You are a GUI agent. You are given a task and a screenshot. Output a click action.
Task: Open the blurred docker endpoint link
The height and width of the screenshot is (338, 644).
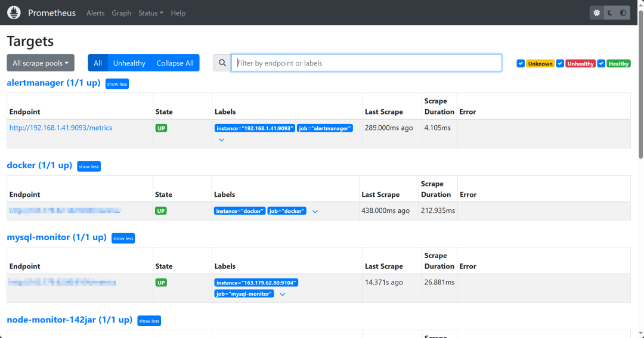click(65, 210)
